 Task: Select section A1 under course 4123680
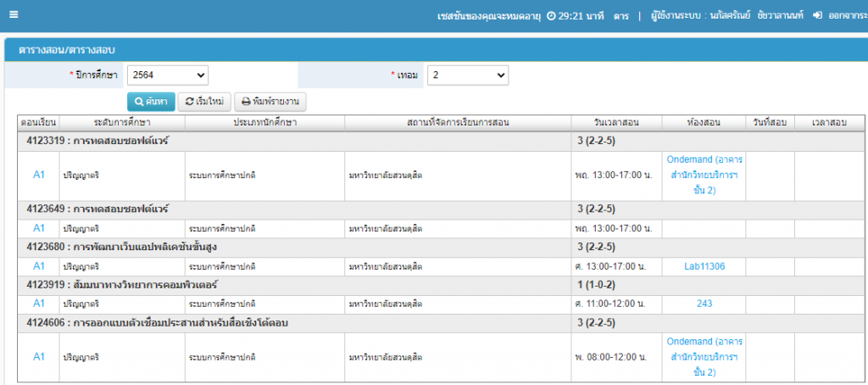pyautogui.click(x=39, y=266)
